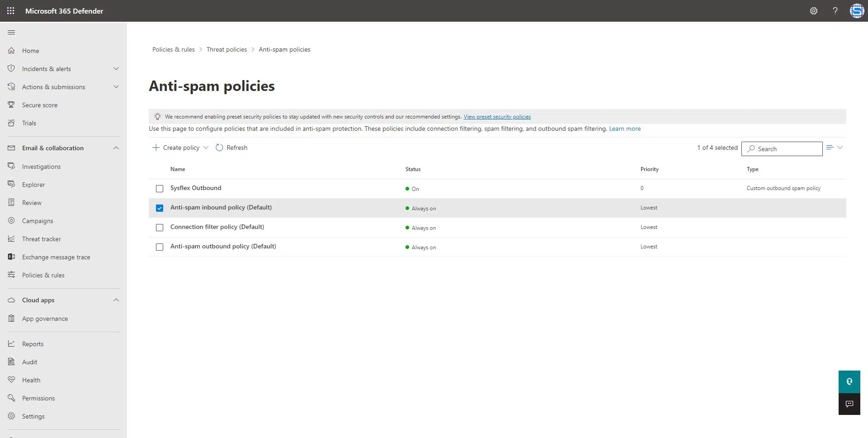Open the app launcher waffle icon
This screenshot has height=438, width=868.
pyautogui.click(x=11, y=11)
